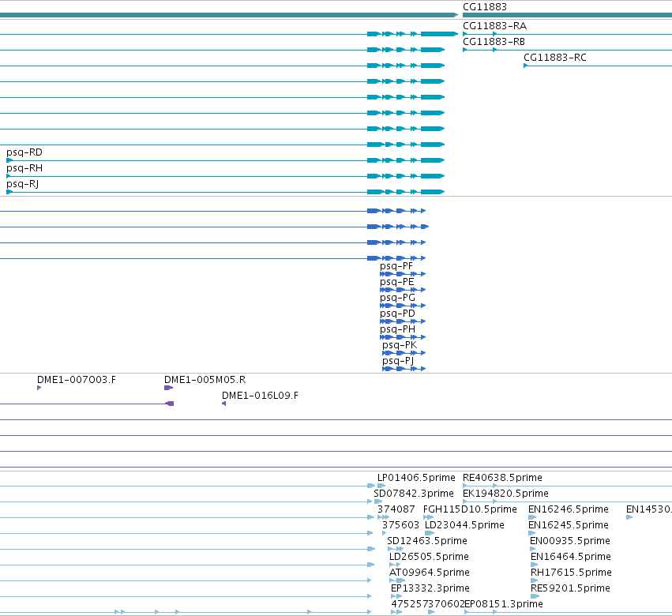Screen dimensions: 672x616
Task: Select the EK194820.5prime EST label
Action: [x=505, y=494]
